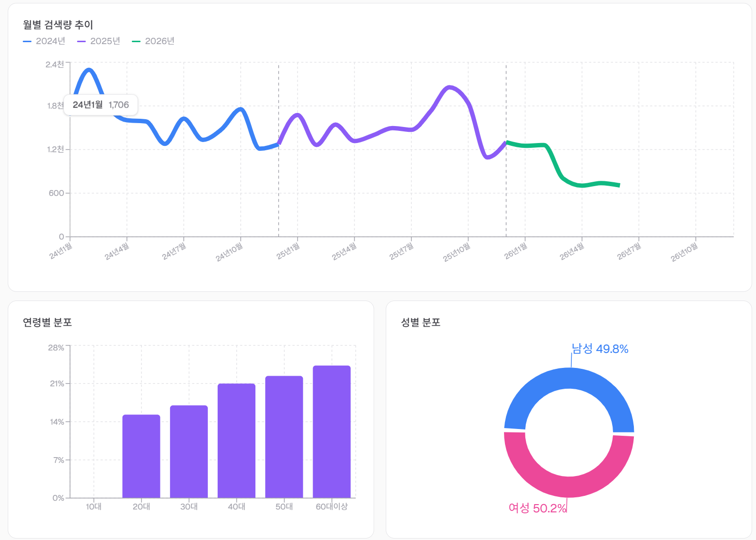Image resolution: width=756 pixels, height=540 pixels.
Task: Click the 여성 50.2% label
Action: point(537,508)
